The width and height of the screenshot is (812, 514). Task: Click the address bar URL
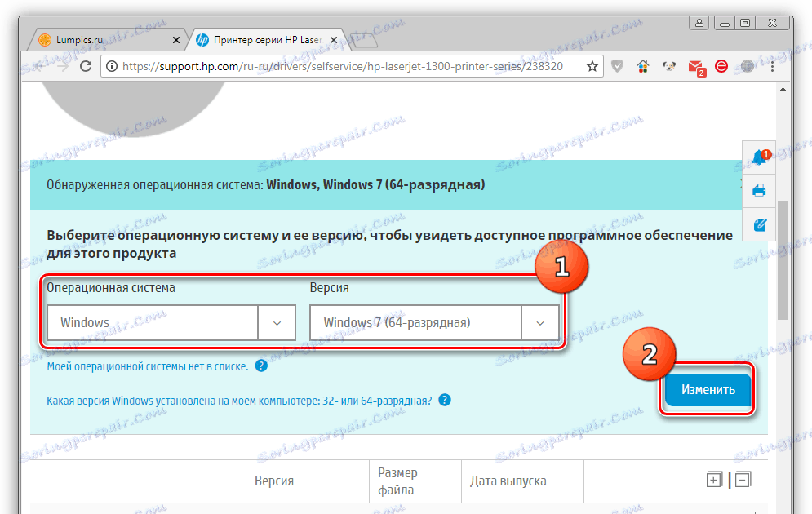click(x=343, y=66)
